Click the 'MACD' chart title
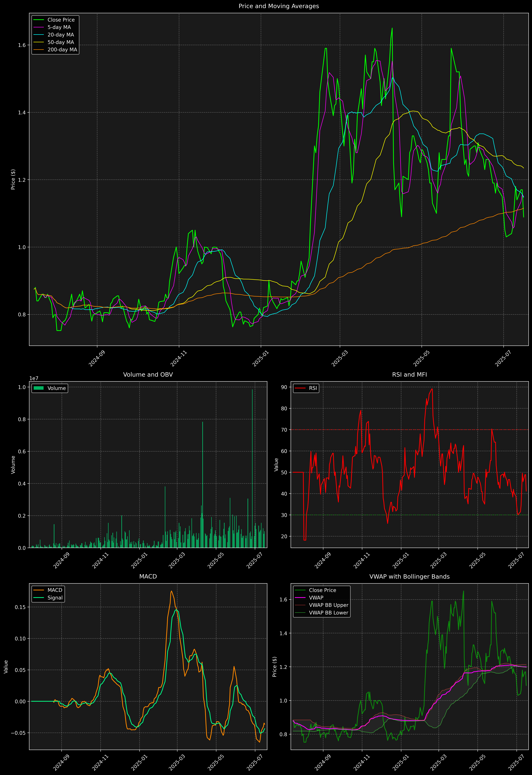 click(x=148, y=577)
